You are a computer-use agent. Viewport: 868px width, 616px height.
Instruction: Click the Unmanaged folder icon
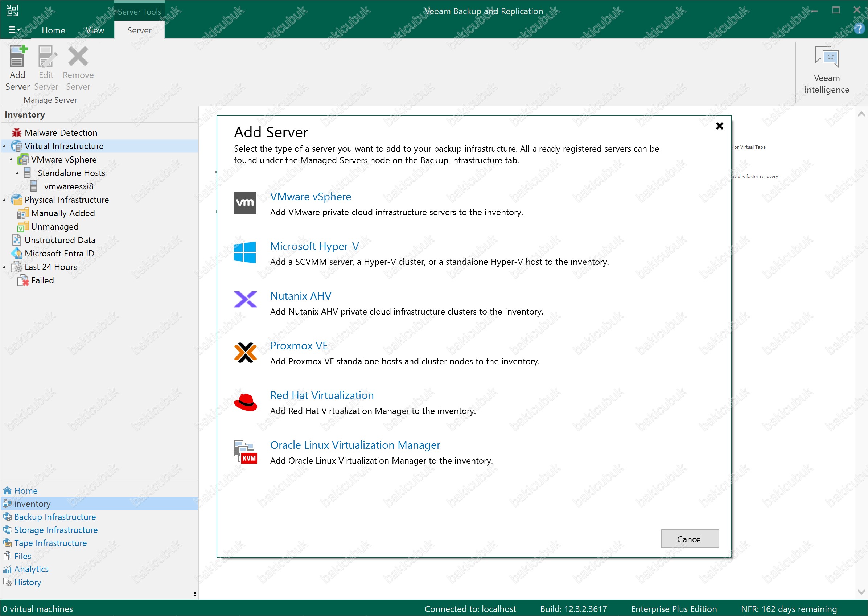(x=23, y=227)
